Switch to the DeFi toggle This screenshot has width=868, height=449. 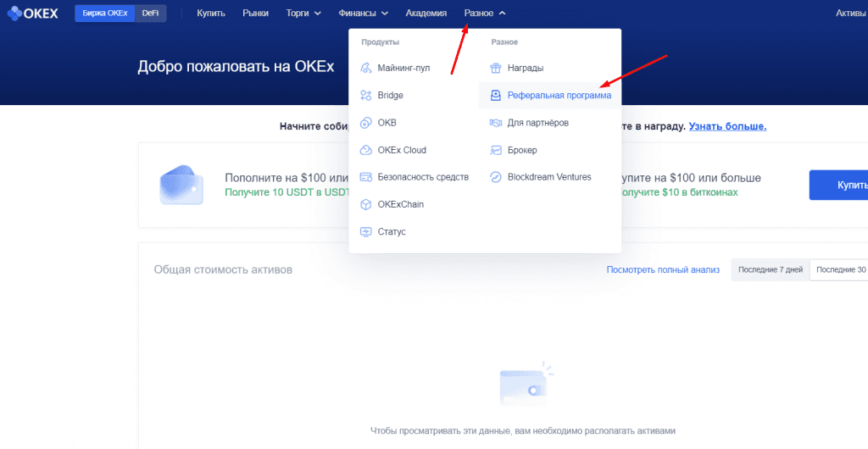click(151, 14)
